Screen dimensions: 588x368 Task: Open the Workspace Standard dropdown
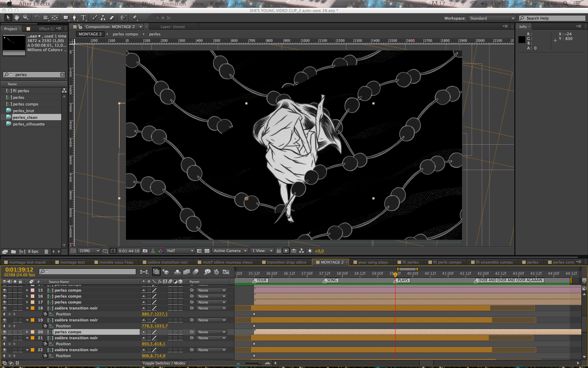pyautogui.click(x=492, y=18)
